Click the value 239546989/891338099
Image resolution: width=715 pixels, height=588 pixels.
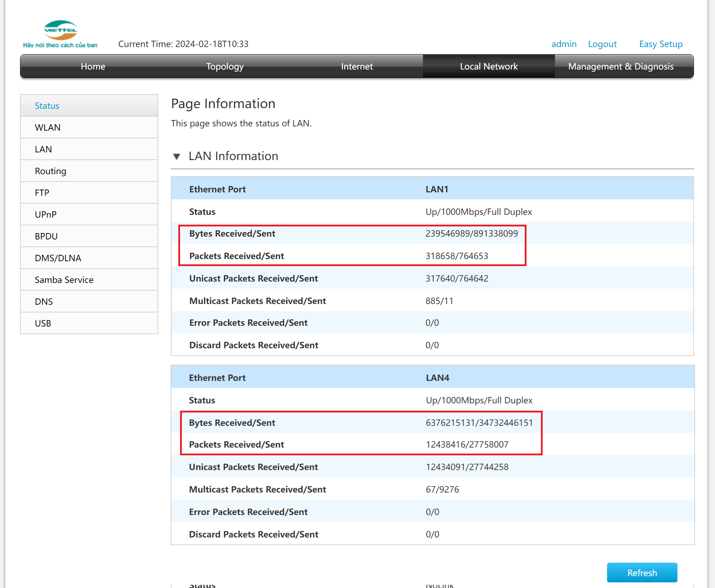[471, 233]
